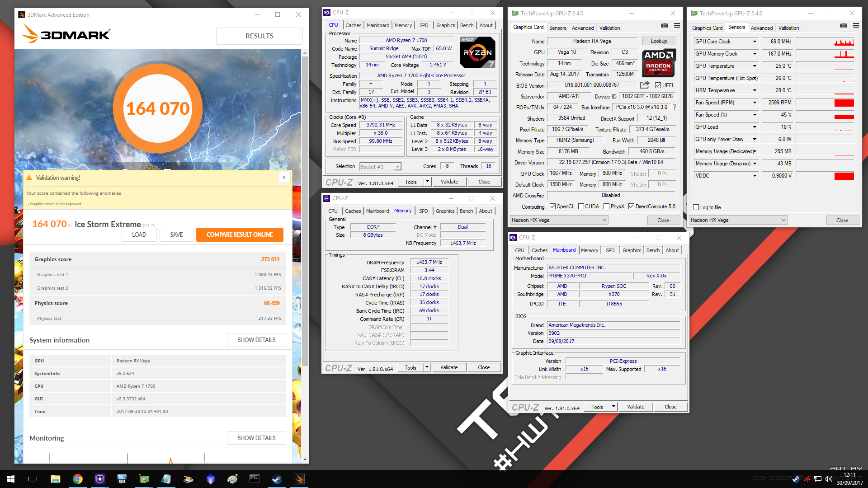
Task: Show details for System information
Action: (x=256, y=340)
